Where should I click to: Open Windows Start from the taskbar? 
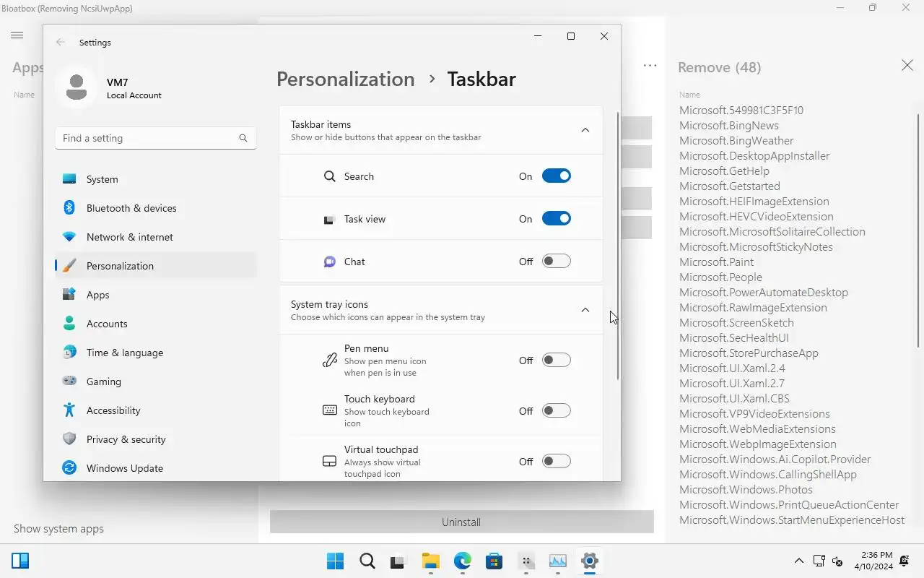[336, 561]
